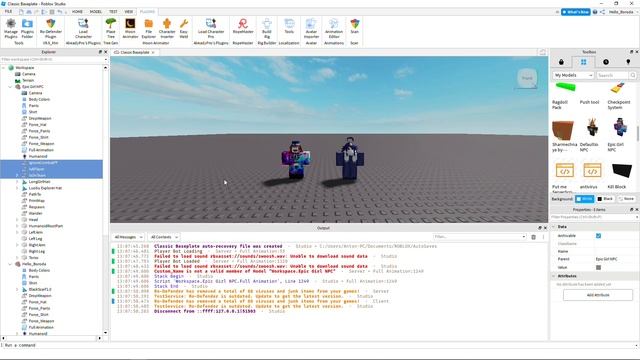Open the Moon Animator File Explorer

(x=149, y=29)
